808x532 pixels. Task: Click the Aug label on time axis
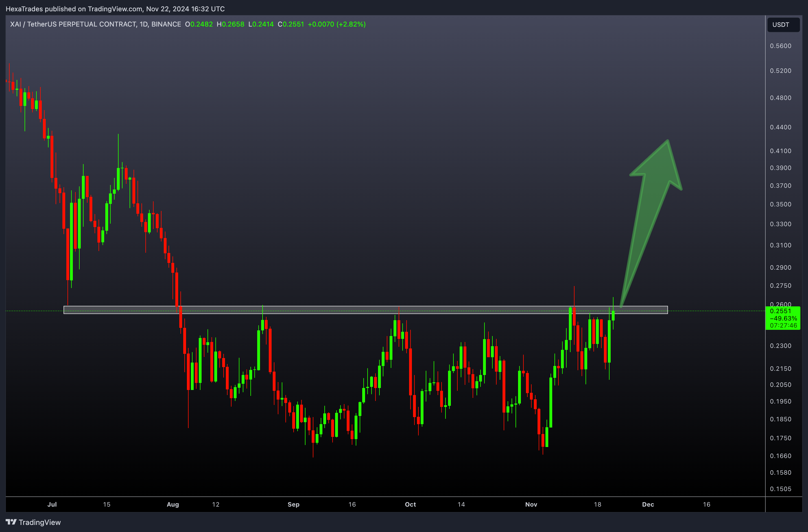click(173, 505)
